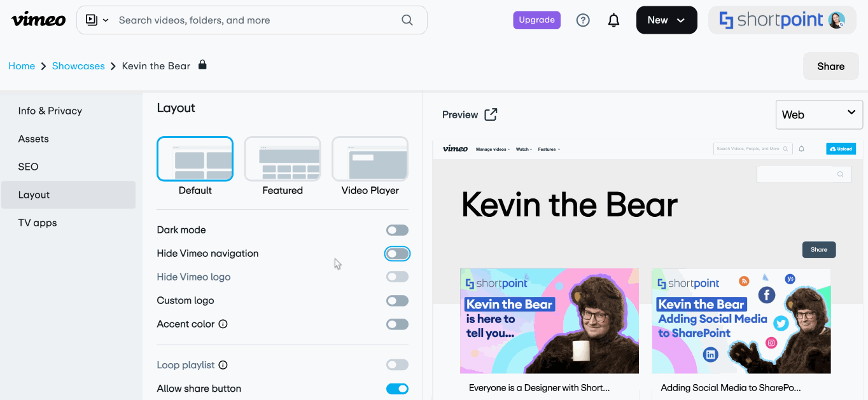
Task: Open the Showcases breadcrumb link
Action: click(78, 66)
